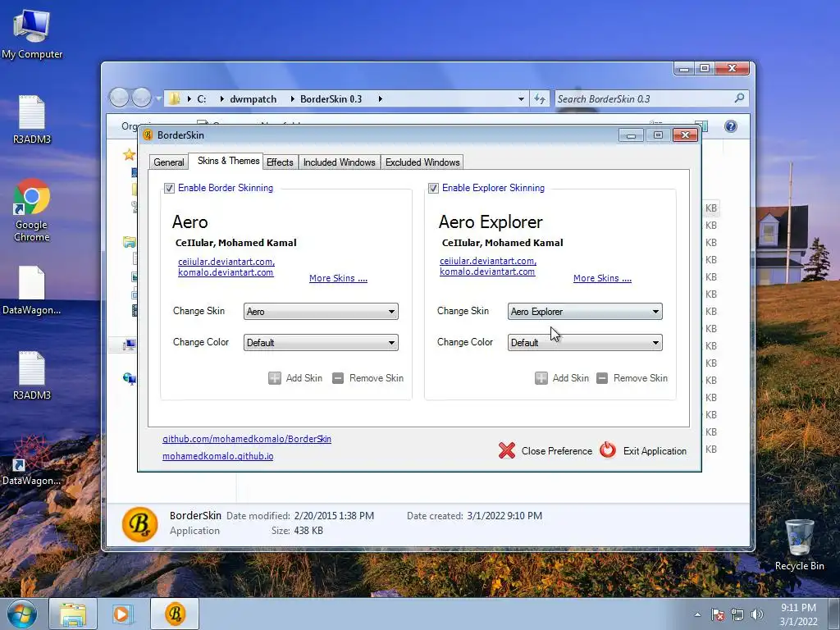Open komalo.deviantart.com link under Aero
The width and height of the screenshot is (840, 630).
click(x=226, y=272)
